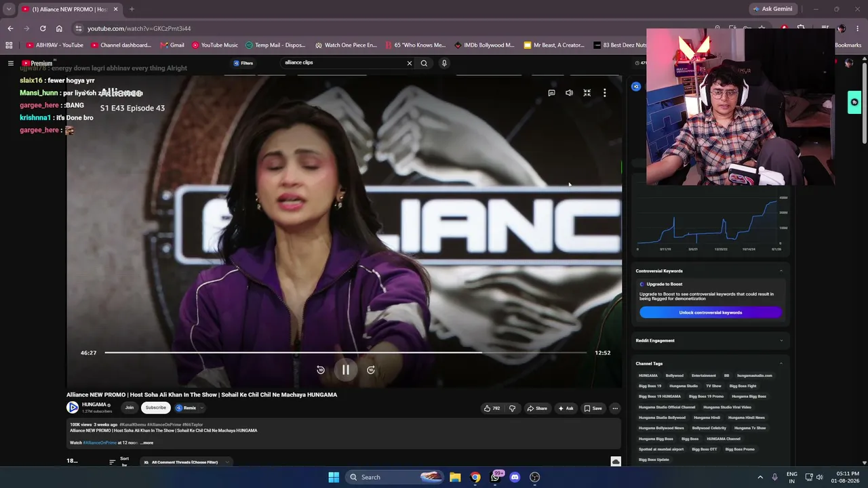The width and height of the screenshot is (868, 488).
Task: Collapse the Controversial Keywords section
Action: pyautogui.click(x=781, y=271)
